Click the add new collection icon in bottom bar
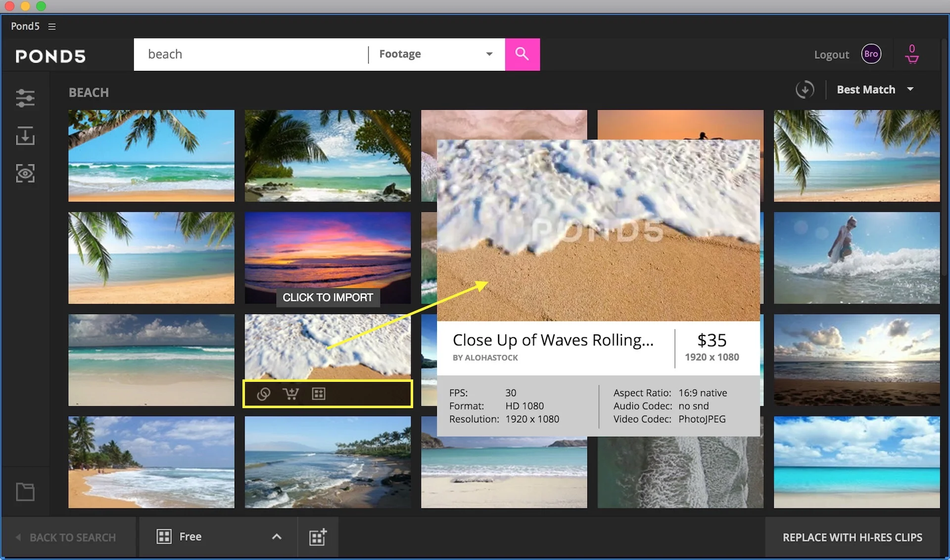 coord(318,537)
